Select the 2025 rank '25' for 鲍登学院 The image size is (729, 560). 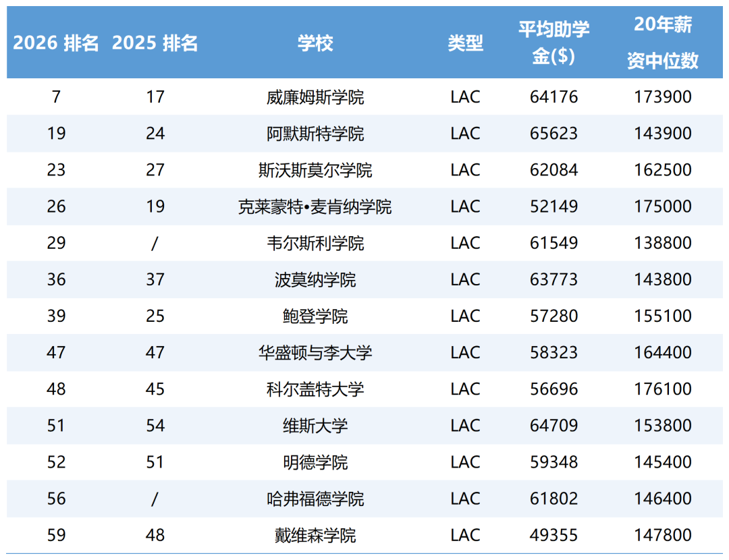coord(155,316)
